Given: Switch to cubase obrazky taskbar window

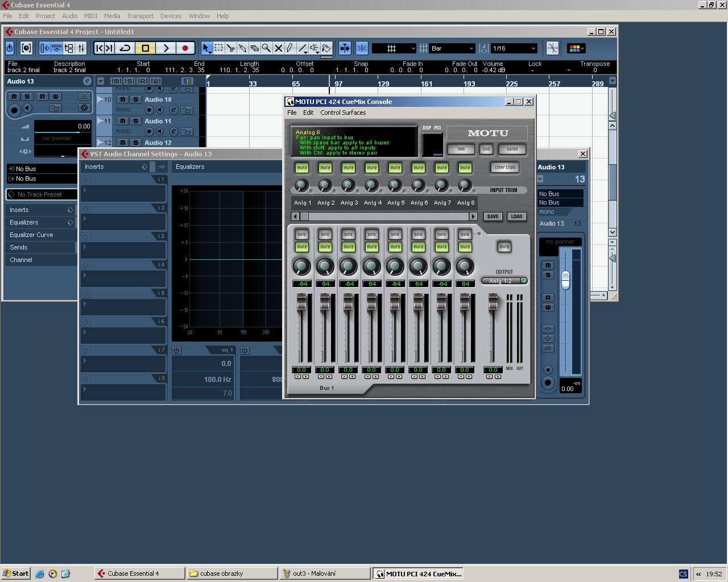Looking at the screenshot, I should pyautogui.click(x=231, y=573).
